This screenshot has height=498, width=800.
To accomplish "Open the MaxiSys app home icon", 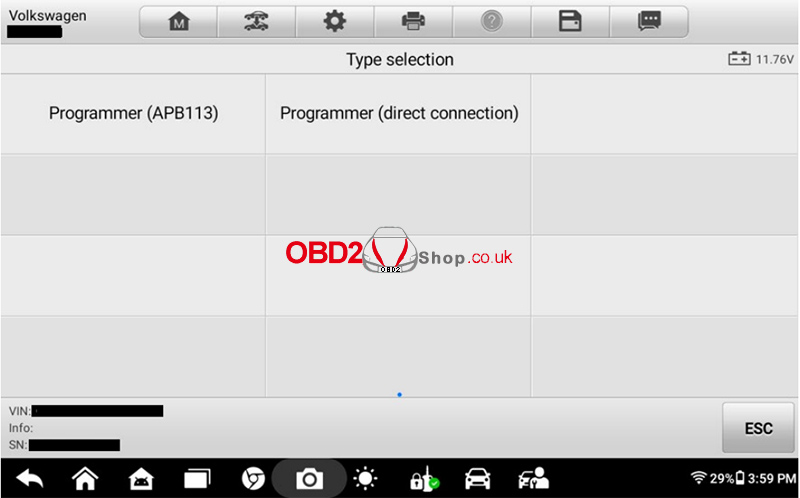I will click(x=141, y=479).
